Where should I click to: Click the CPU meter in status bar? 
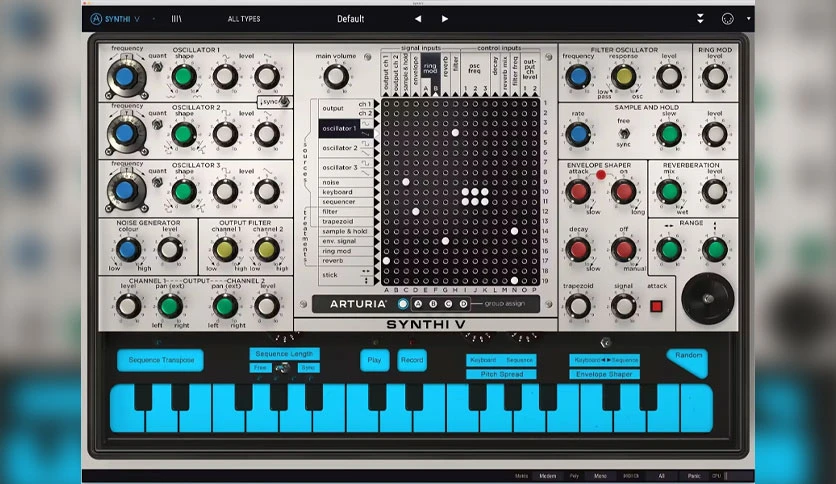pos(720,476)
